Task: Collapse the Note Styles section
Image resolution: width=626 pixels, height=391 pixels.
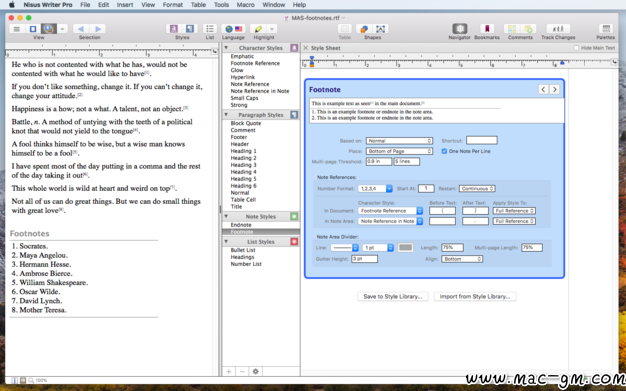Action: coord(226,216)
